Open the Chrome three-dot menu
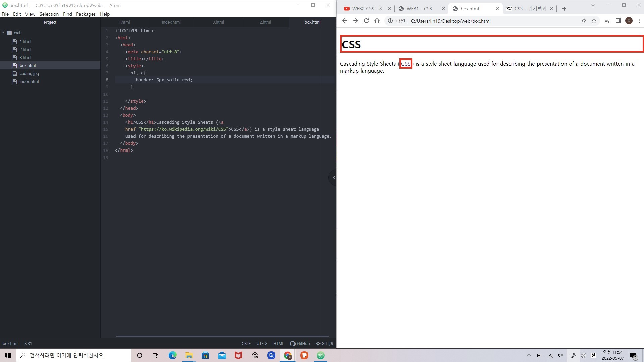Screen dimensions: 644x362 639,21
